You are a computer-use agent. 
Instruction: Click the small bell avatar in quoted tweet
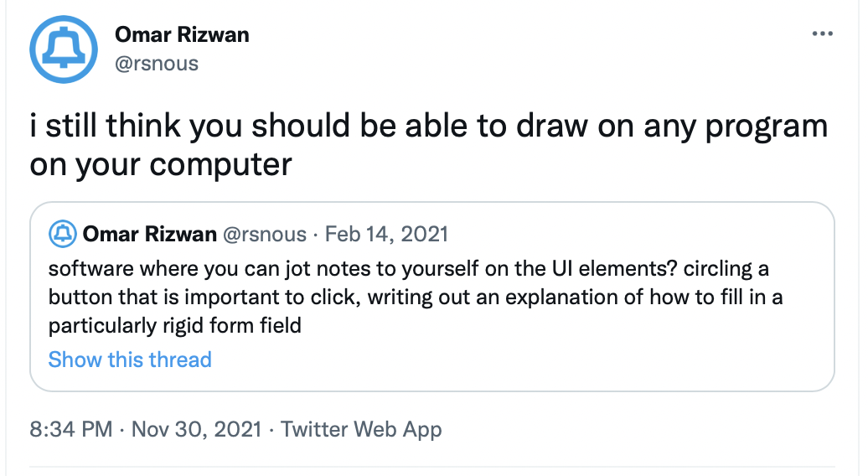[62, 234]
